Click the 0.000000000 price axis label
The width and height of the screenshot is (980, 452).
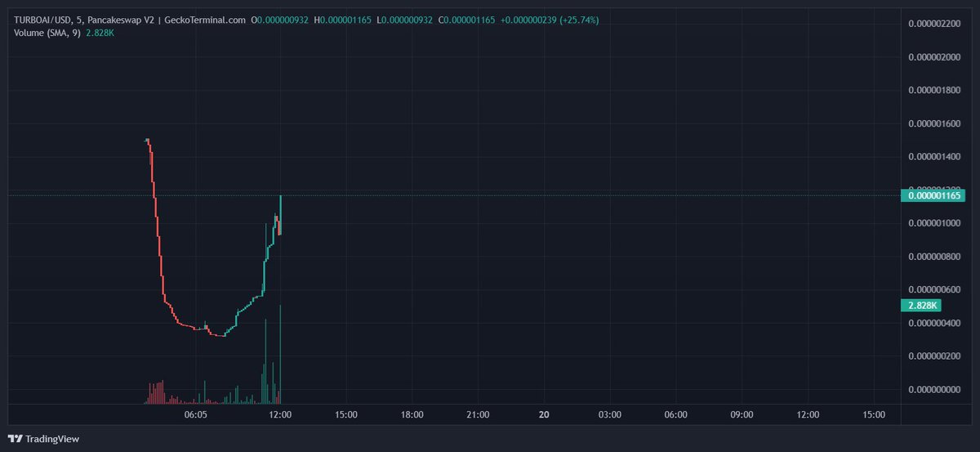tap(934, 390)
